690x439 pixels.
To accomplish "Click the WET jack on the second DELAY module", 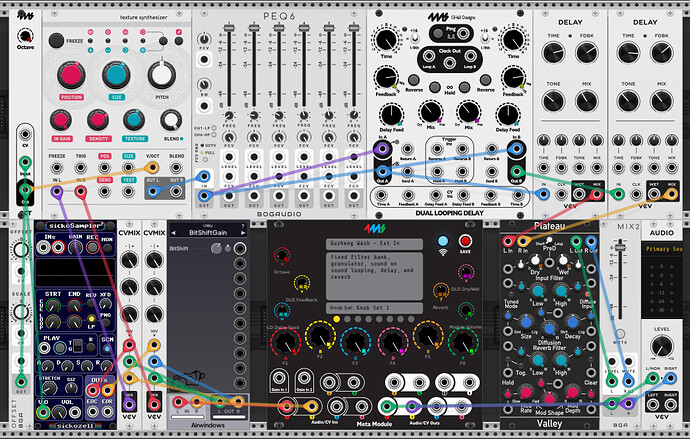I will point(654,194).
